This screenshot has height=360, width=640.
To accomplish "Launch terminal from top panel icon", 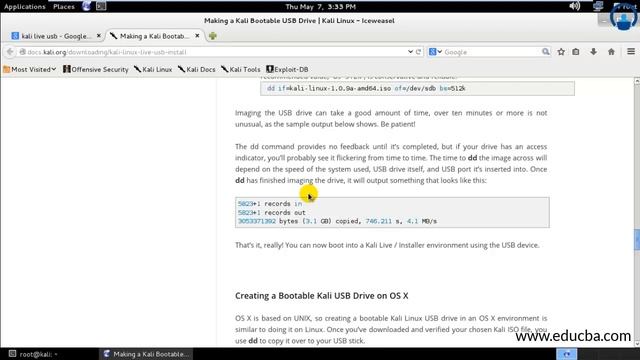I will point(101,6).
